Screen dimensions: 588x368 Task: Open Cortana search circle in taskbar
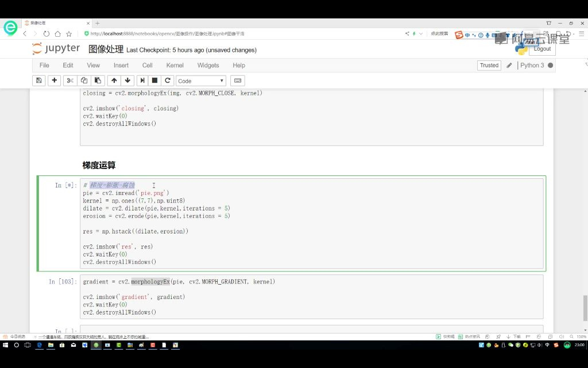[16, 345]
